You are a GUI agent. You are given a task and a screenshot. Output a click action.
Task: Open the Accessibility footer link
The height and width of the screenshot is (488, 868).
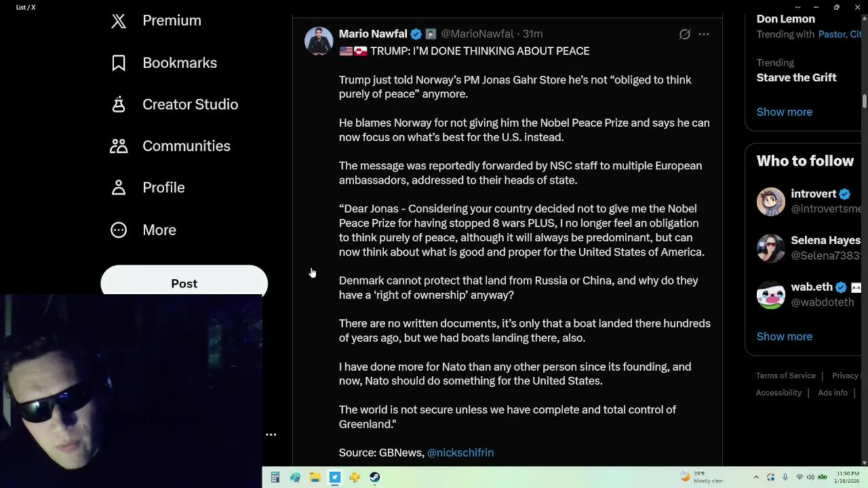pos(778,393)
